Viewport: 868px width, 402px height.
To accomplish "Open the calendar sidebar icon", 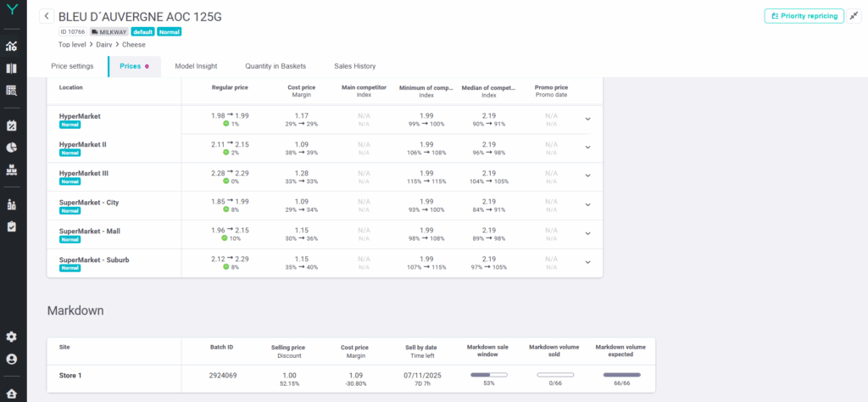I will click(x=12, y=126).
